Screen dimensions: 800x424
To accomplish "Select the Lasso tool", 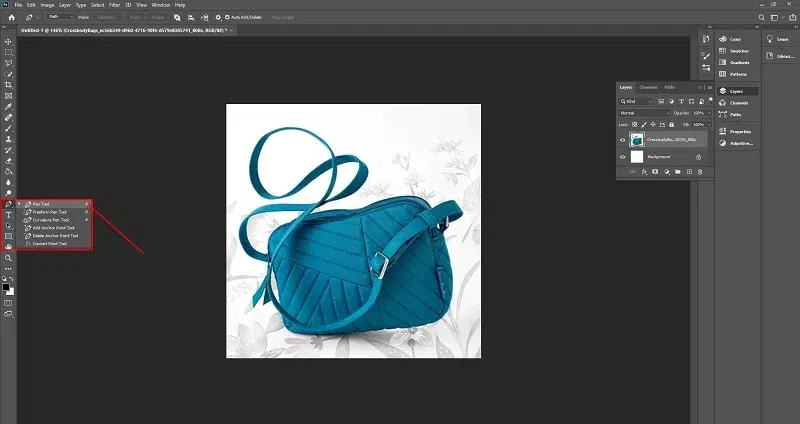I will point(8,63).
